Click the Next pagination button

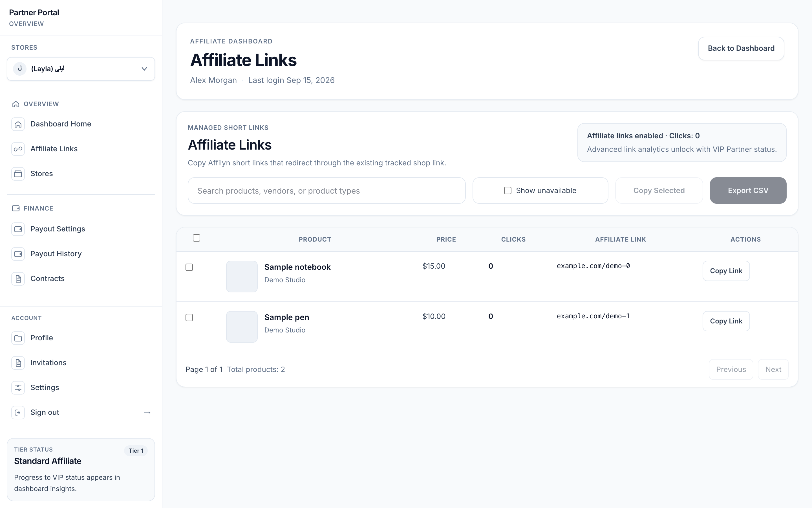click(773, 370)
